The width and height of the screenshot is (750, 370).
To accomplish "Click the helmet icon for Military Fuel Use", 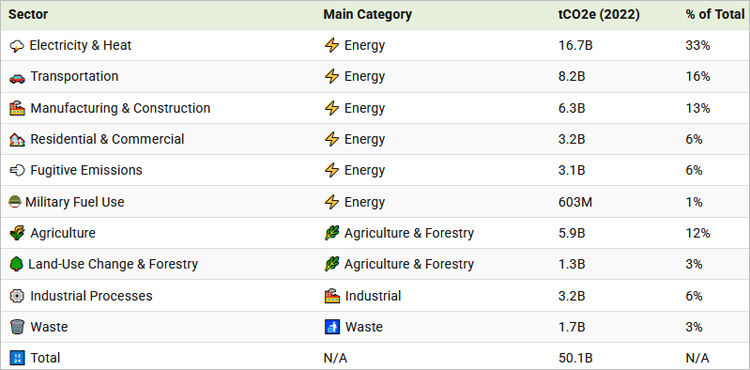I will 15,202.
